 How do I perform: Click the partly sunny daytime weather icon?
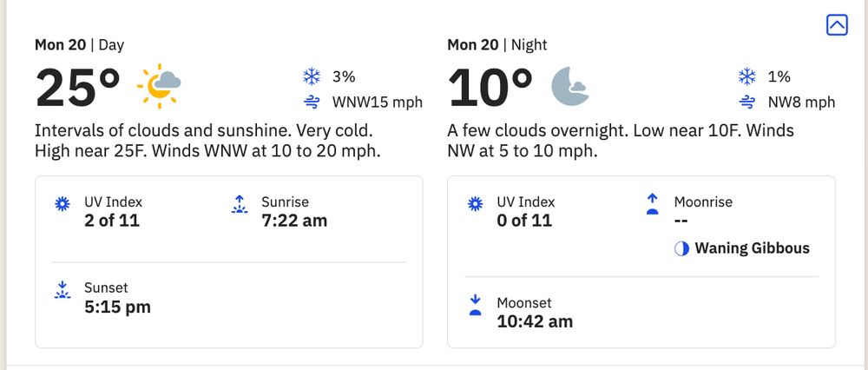click(159, 86)
